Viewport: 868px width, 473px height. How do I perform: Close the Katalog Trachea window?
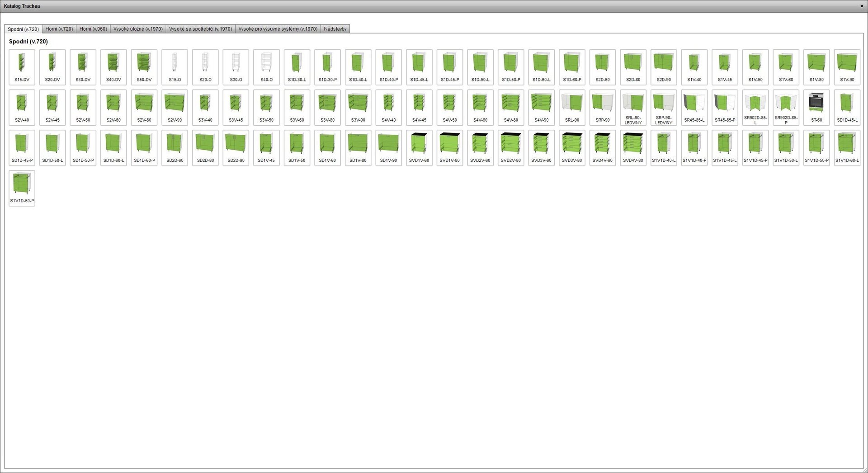pyautogui.click(x=862, y=6)
